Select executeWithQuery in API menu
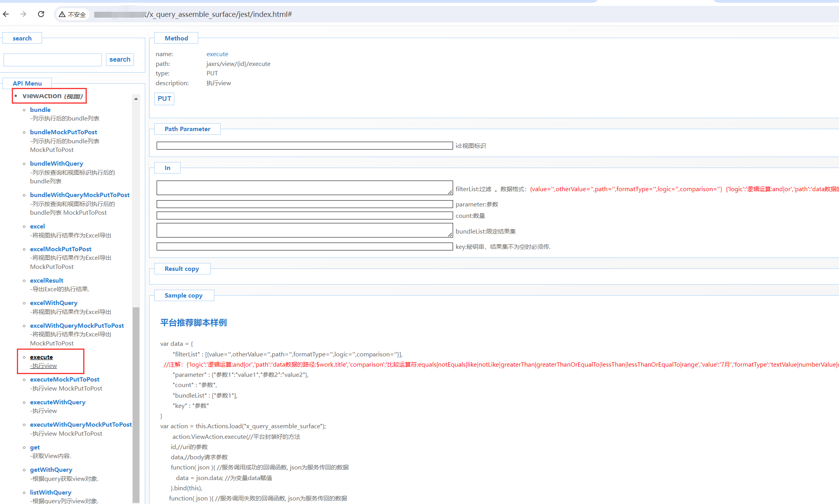839x504 pixels. pyautogui.click(x=57, y=402)
